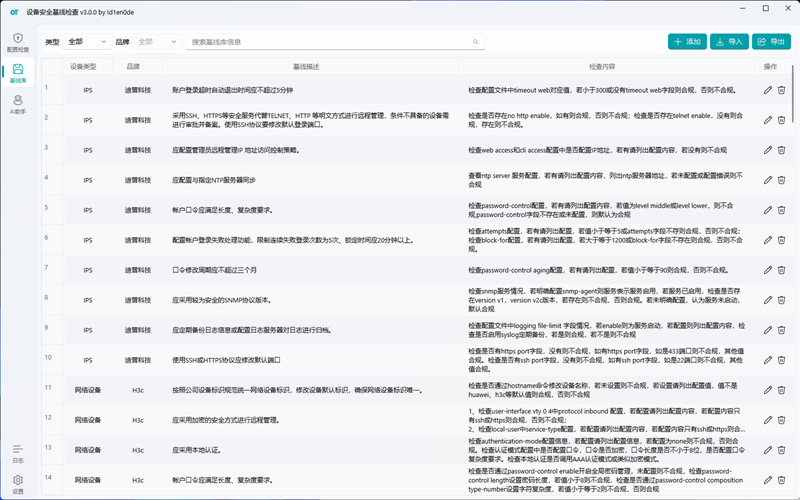
Task: Expand the 品牌 dropdown
Action: 157,42
